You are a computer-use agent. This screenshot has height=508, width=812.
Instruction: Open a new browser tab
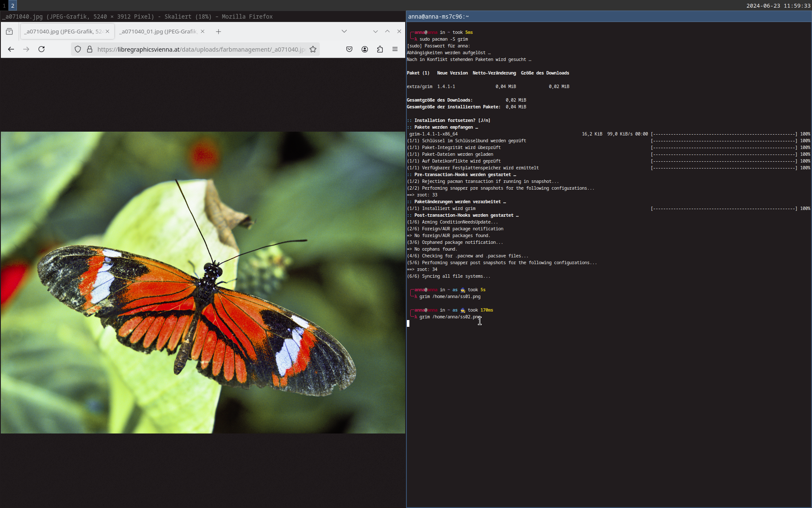(218, 31)
